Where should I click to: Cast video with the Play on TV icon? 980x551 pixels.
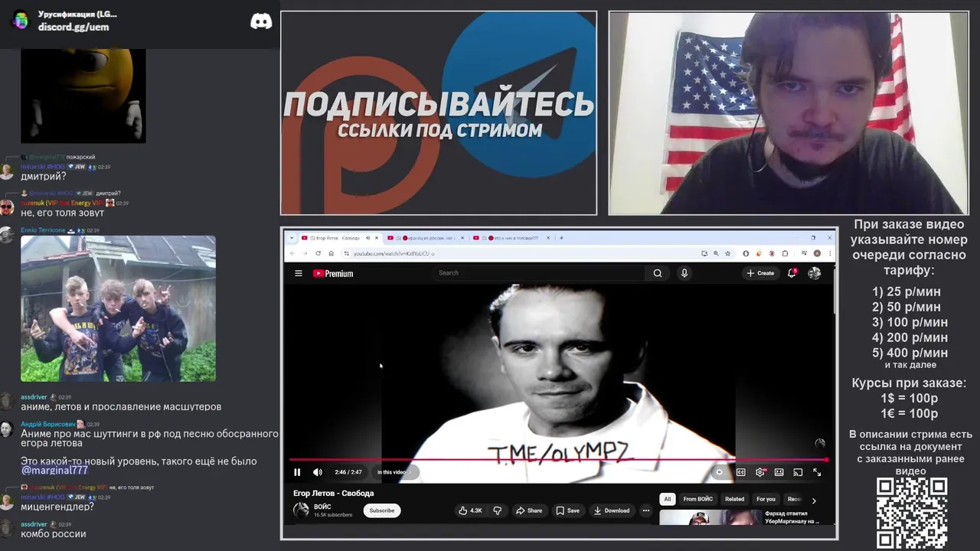tap(798, 472)
